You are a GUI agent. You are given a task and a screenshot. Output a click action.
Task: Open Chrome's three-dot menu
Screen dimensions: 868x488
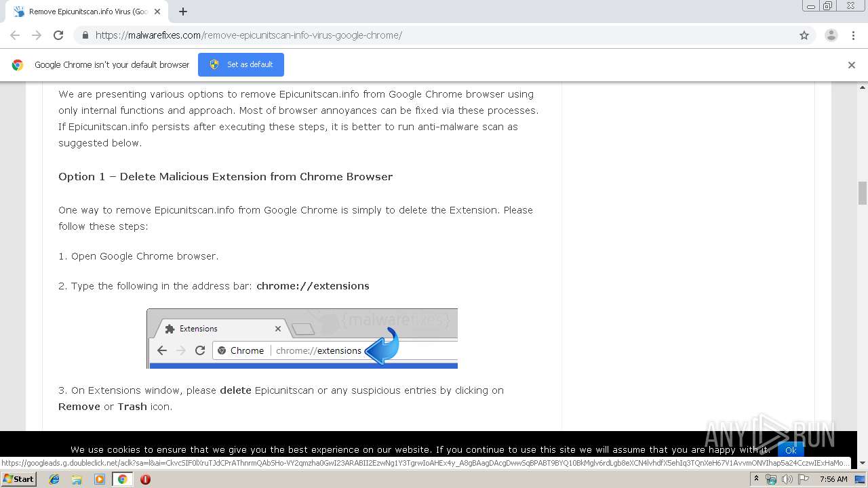[853, 35]
